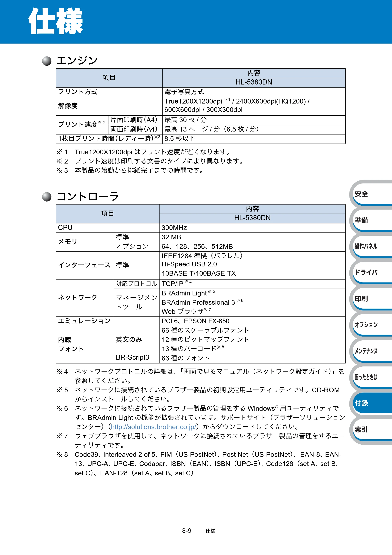The width and height of the screenshot is (392, 555).
Task: Select the 13 種のバーコード line
Action: click(x=193, y=349)
